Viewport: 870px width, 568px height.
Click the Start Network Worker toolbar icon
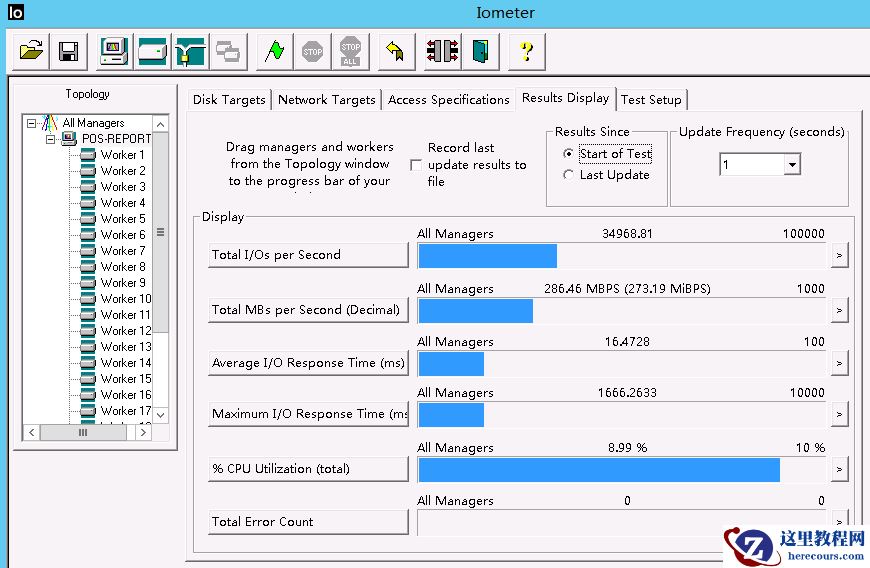pos(189,50)
